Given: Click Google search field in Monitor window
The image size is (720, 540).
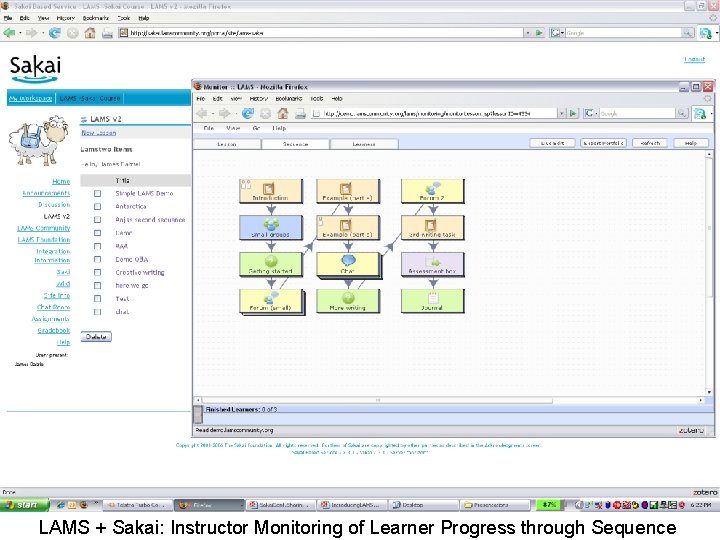Looking at the screenshot, I should pos(637,113).
